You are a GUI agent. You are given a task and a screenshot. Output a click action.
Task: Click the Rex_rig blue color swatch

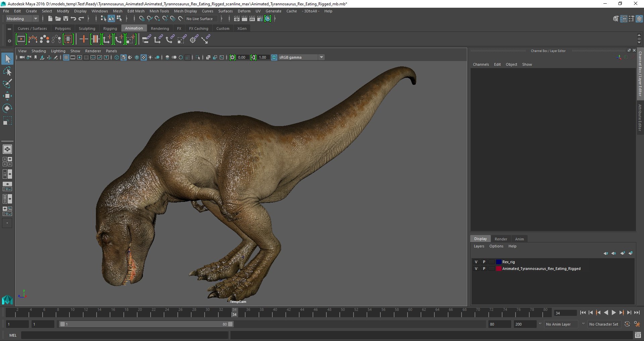(x=499, y=262)
